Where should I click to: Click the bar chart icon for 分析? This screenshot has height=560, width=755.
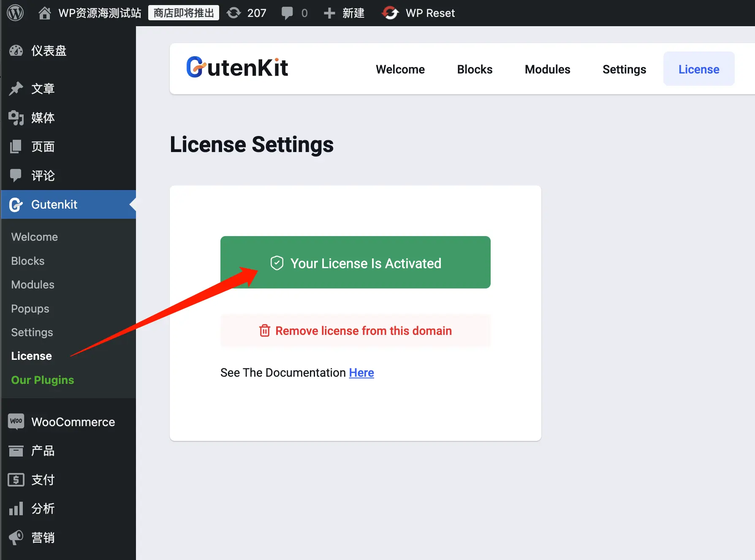coord(16,508)
